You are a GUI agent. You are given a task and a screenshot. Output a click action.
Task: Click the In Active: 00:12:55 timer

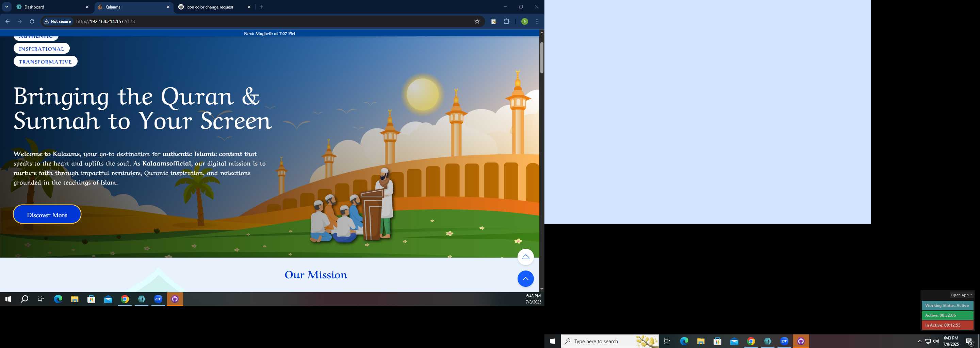[947, 325]
